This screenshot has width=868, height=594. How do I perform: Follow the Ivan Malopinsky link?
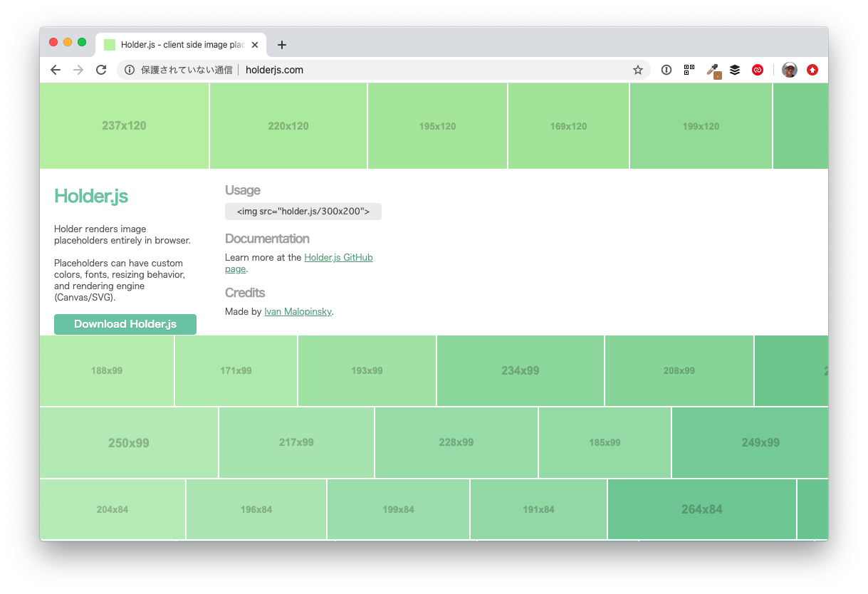[298, 311]
